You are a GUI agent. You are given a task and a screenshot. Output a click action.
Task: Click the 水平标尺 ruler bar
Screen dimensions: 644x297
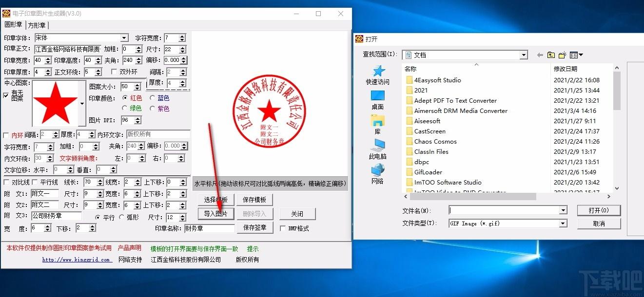coord(270,184)
